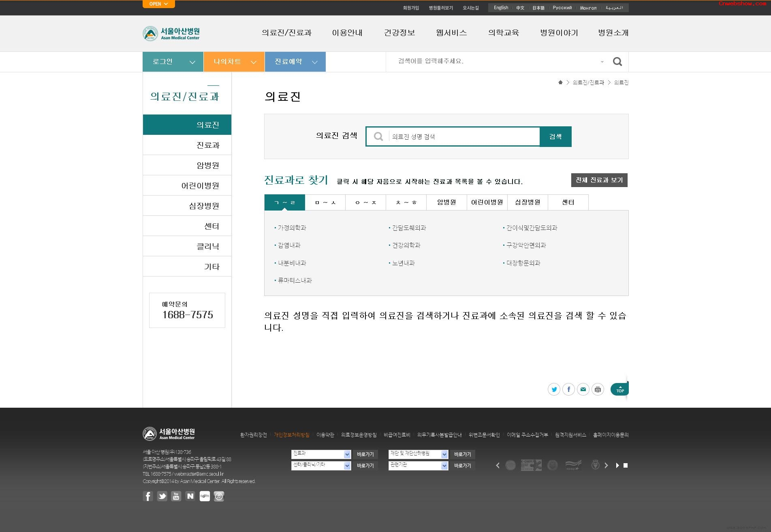Image resolution: width=771 pixels, height=532 pixels.
Task: Switch to the 어린이병원 tab
Action: (x=487, y=202)
